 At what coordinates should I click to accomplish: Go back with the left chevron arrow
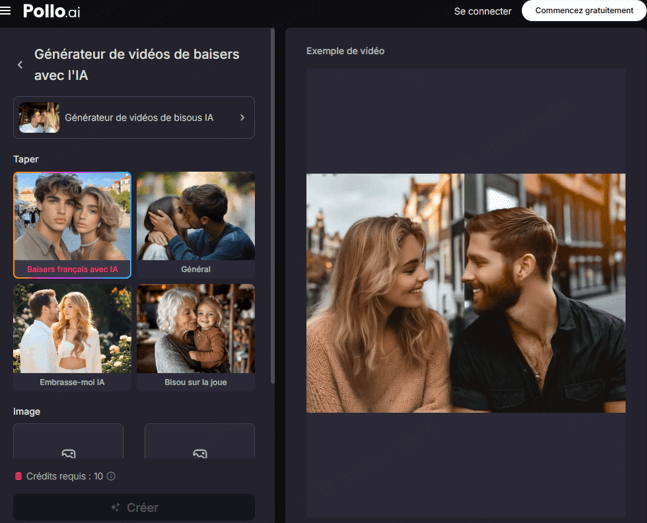click(x=20, y=65)
